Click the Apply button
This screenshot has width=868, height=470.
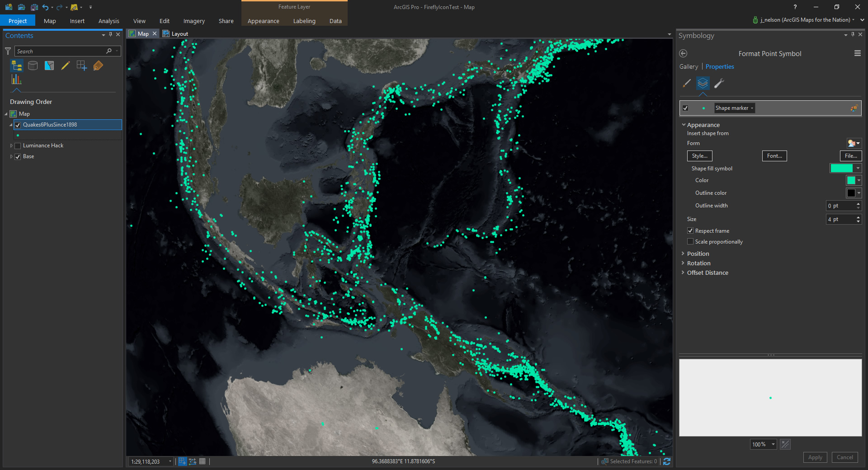pyautogui.click(x=815, y=457)
